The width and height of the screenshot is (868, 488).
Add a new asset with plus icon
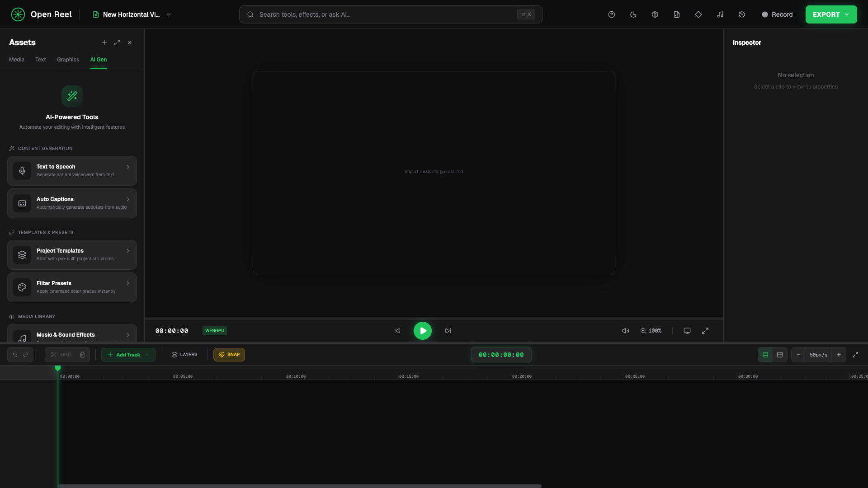tap(104, 42)
